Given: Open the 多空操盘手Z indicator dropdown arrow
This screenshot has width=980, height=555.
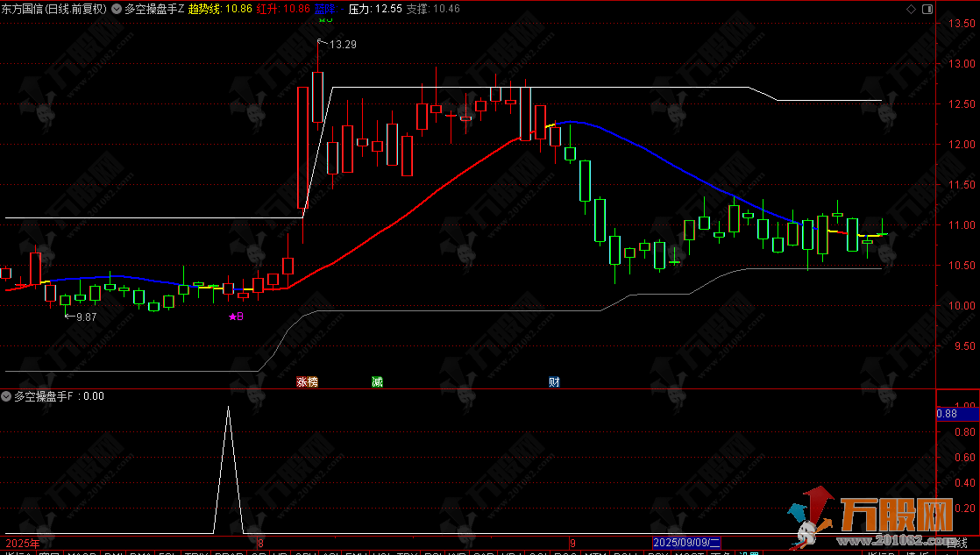Looking at the screenshot, I should 117,9.
